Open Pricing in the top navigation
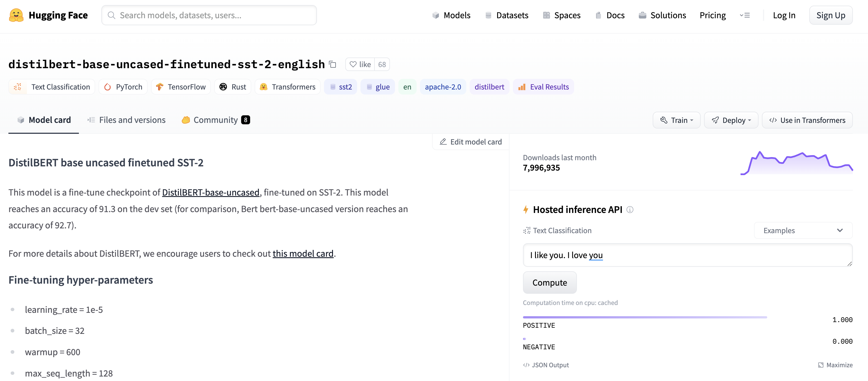This screenshot has width=868, height=381. 713,15
